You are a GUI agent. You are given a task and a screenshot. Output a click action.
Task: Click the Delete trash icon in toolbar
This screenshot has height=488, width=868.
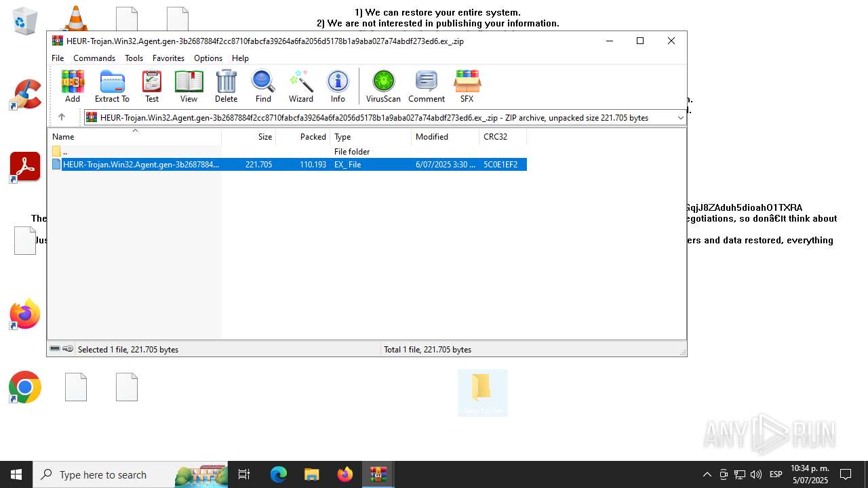tap(226, 86)
